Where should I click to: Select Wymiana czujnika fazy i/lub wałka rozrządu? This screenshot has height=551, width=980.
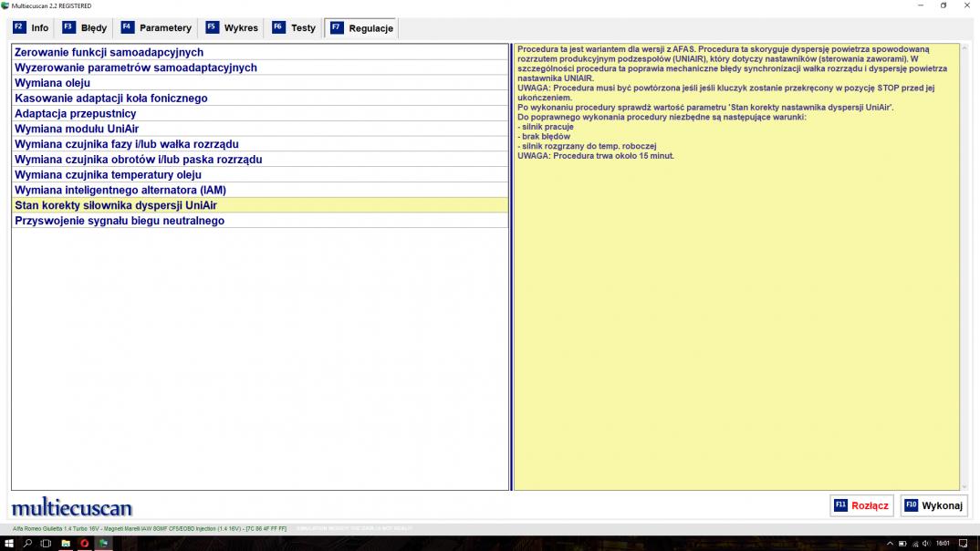(x=260, y=144)
